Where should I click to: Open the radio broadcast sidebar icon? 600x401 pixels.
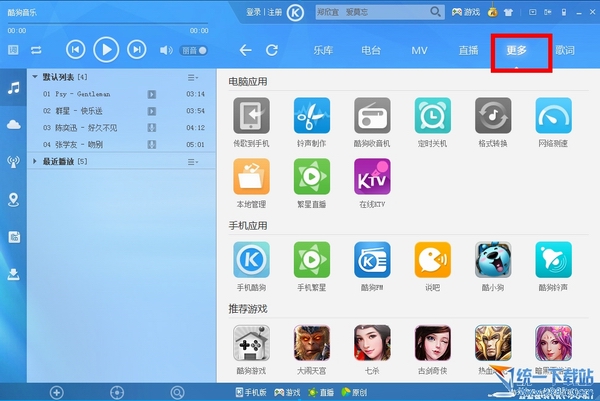click(13, 161)
